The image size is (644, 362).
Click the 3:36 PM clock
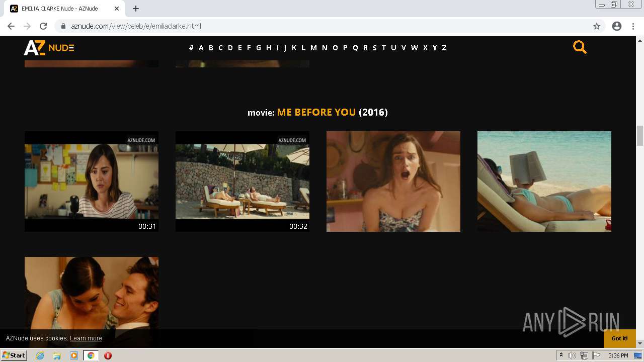[x=618, y=355]
